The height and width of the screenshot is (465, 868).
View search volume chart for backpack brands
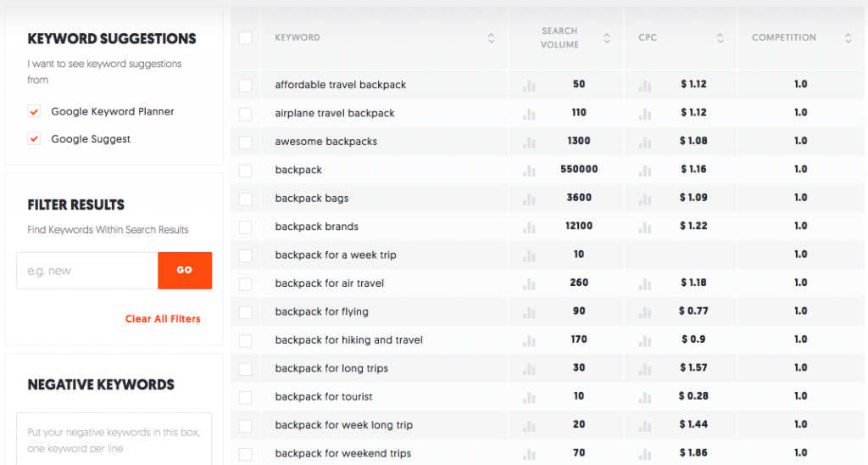tap(529, 227)
